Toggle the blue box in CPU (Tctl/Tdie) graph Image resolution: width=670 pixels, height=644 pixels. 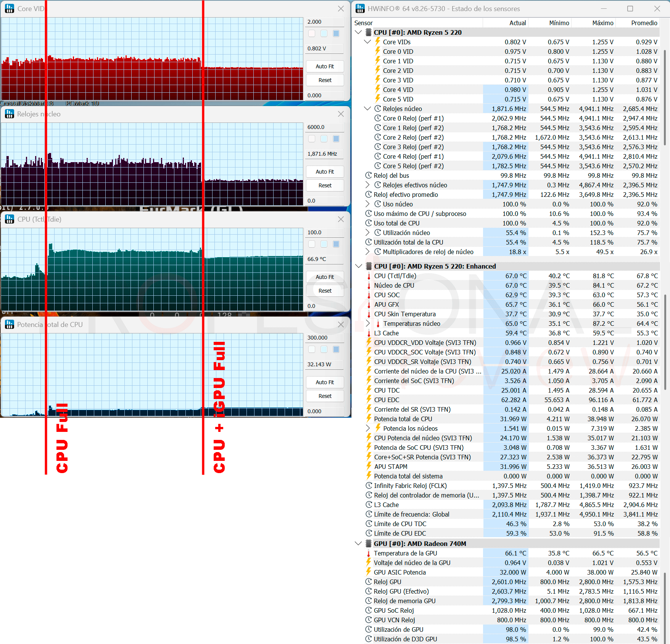click(x=336, y=244)
